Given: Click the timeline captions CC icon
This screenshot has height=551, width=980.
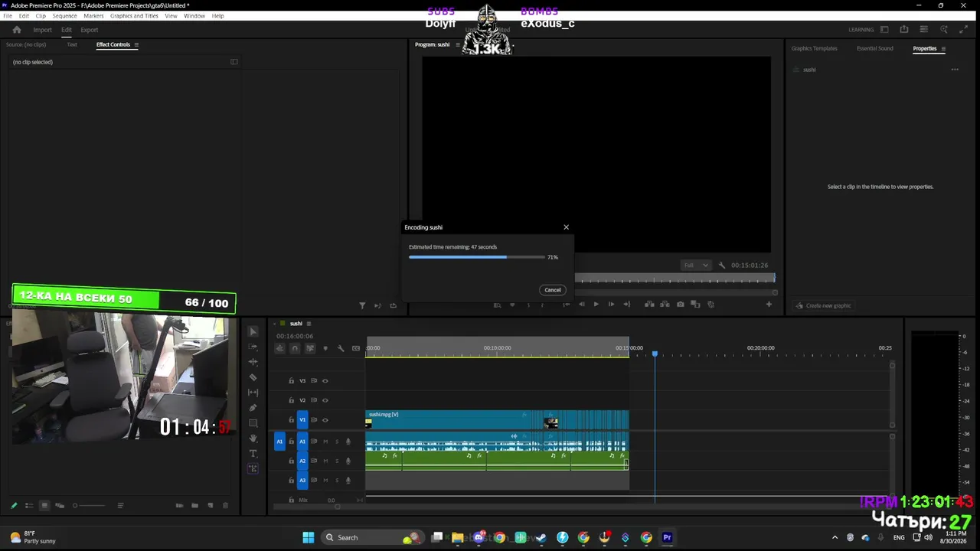Looking at the screenshot, I should pyautogui.click(x=356, y=348).
